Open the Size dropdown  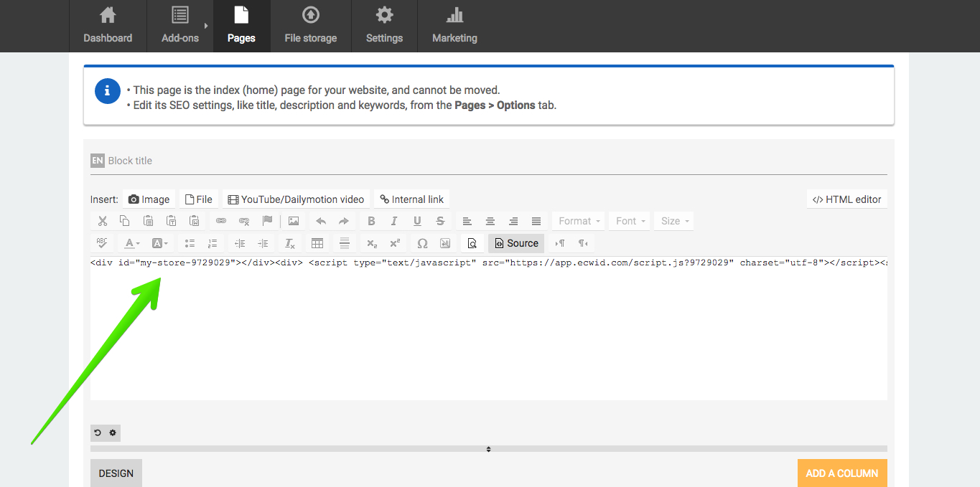click(x=676, y=221)
